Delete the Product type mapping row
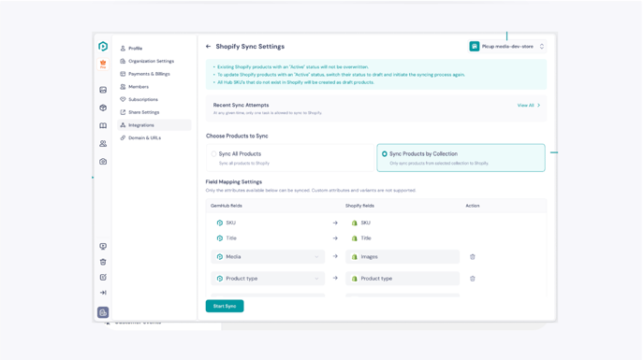This screenshot has height=360, width=644. [x=473, y=279]
